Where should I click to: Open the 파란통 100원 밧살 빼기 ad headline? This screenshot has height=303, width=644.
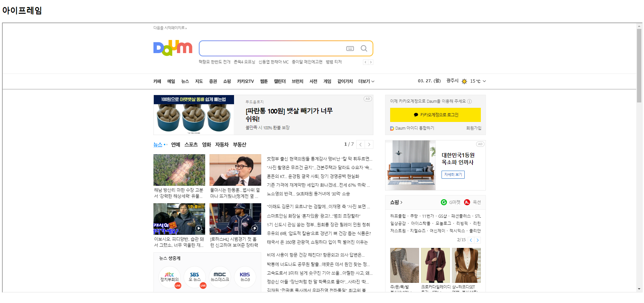pos(289,115)
